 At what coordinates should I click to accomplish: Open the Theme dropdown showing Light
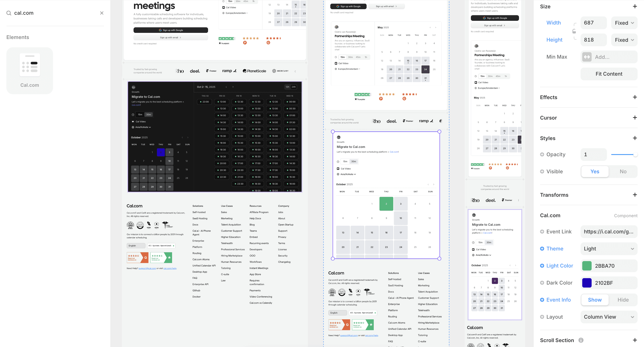(609, 249)
